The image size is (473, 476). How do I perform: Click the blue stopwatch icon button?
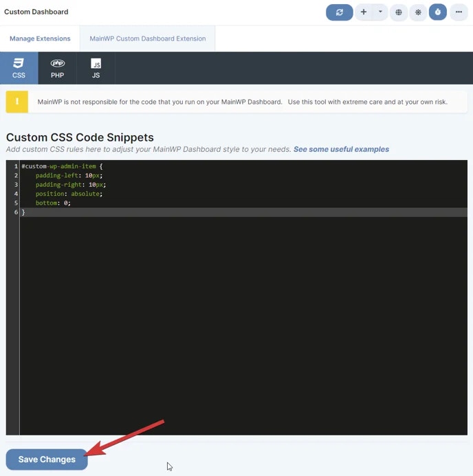tap(437, 12)
